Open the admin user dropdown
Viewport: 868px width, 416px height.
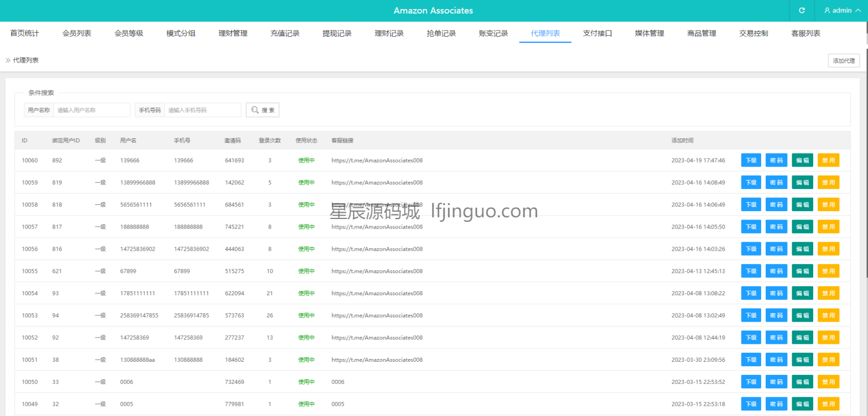click(x=842, y=11)
